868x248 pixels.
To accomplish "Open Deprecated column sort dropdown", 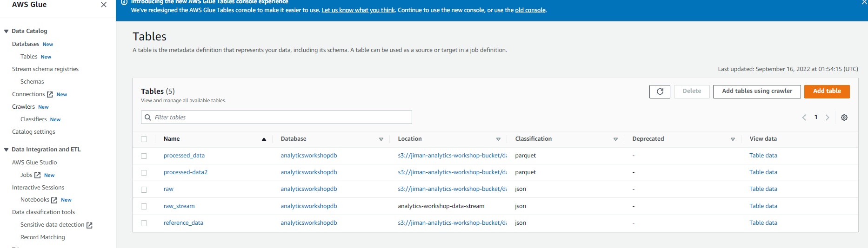I will point(733,139).
